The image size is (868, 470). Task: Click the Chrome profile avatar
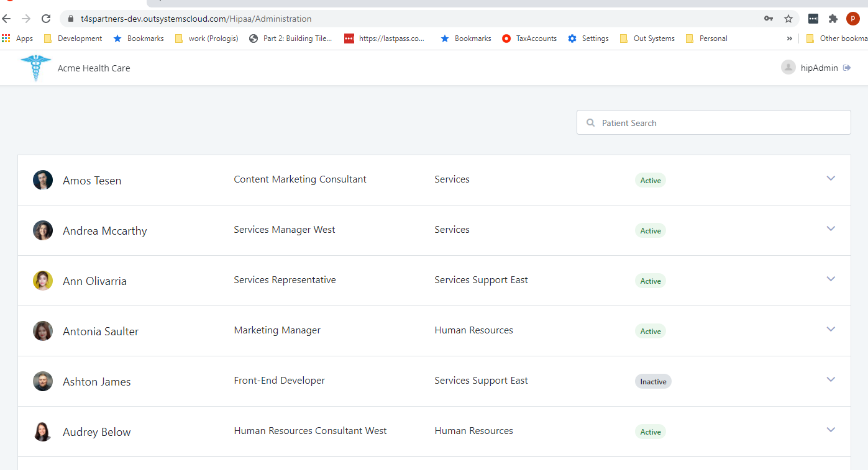pos(852,19)
